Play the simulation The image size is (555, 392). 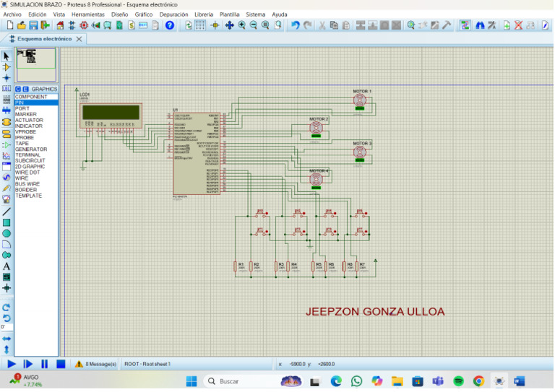[x=12, y=364]
